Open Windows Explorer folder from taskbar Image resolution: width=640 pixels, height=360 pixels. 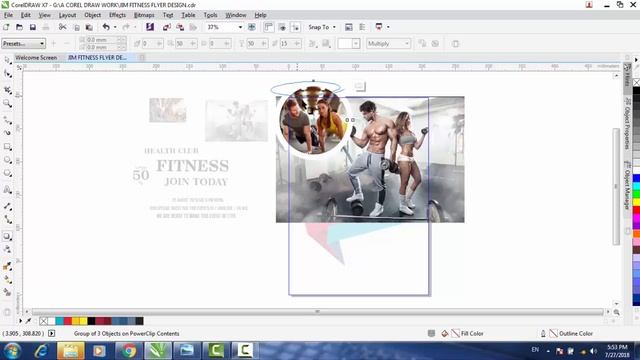coord(71,351)
